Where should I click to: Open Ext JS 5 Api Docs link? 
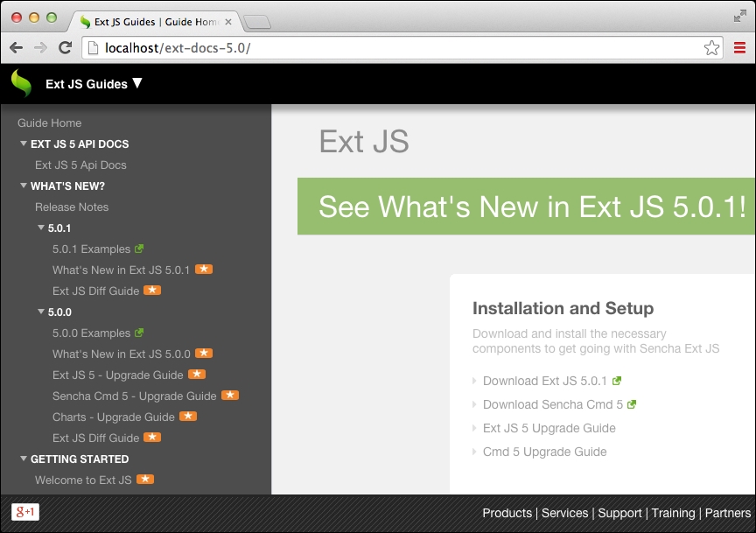coord(80,165)
